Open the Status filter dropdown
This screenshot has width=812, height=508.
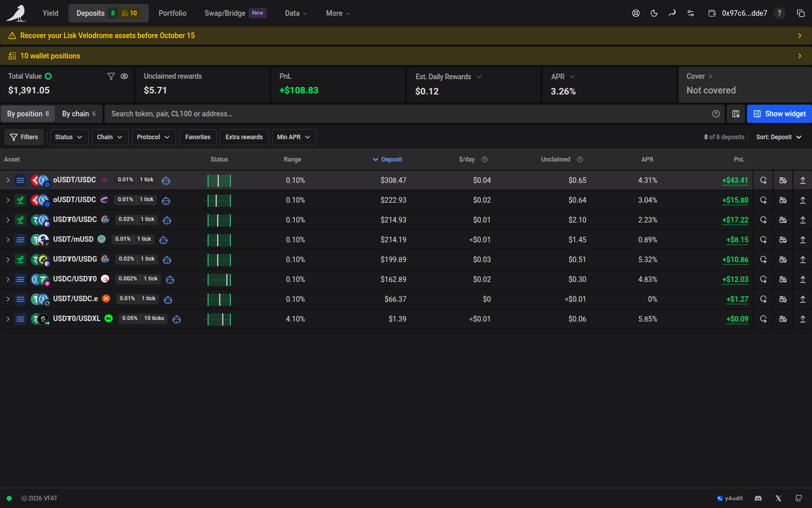pos(69,137)
